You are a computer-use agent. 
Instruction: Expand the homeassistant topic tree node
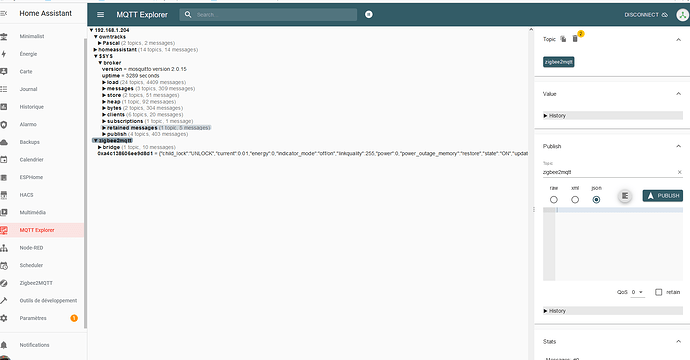point(95,50)
